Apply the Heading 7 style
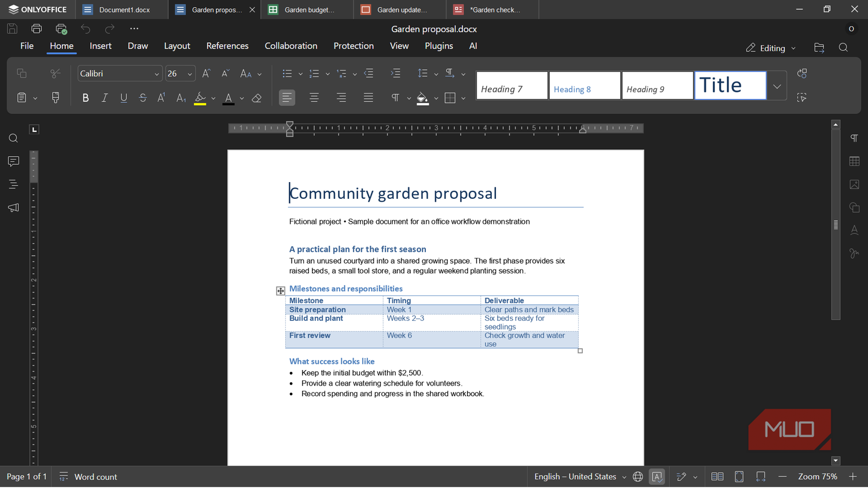This screenshot has width=868, height=488. [x=512, y=86]
